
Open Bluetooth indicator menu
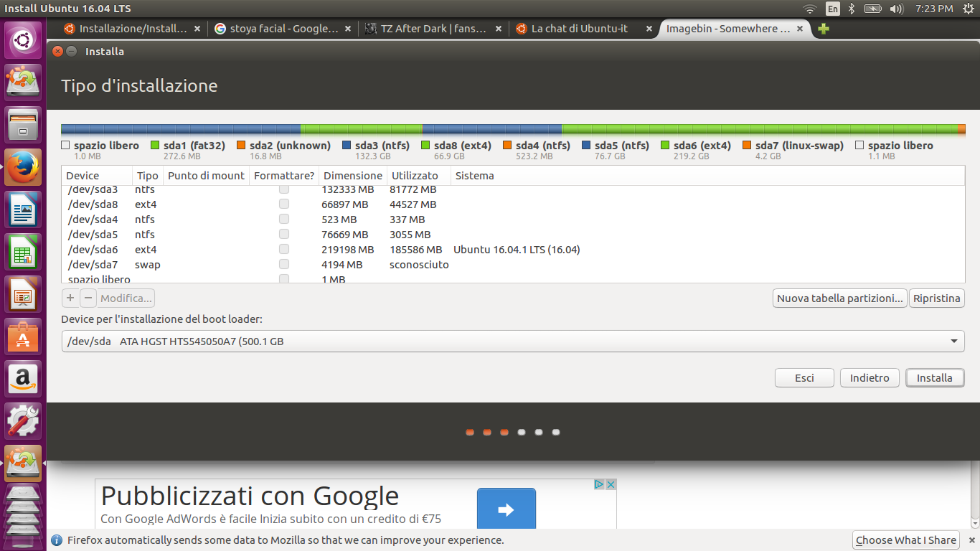point(852,9)
